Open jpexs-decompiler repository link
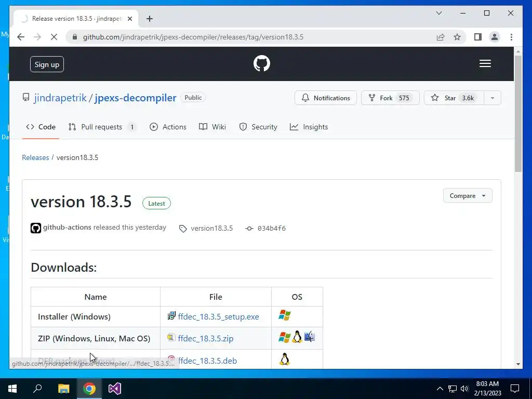 pos(136,98)
